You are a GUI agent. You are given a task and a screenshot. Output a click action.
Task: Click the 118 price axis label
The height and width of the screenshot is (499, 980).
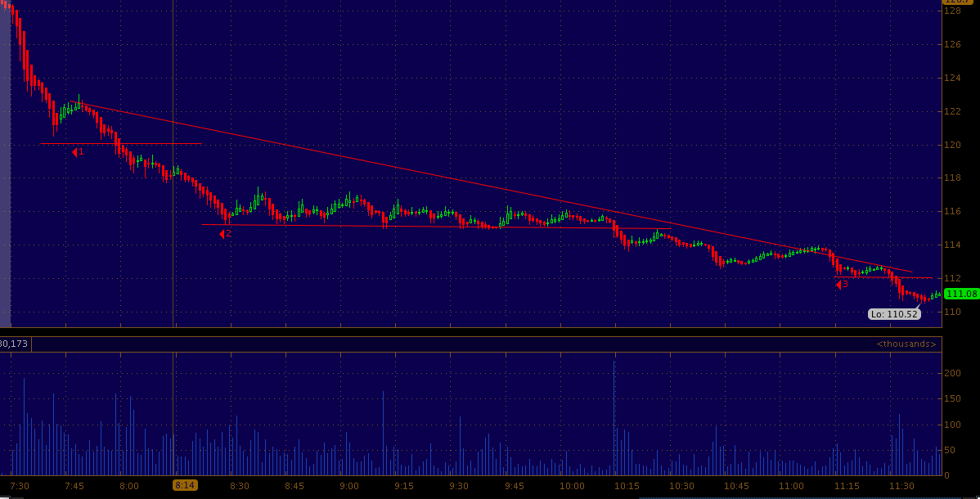[952, 178]
